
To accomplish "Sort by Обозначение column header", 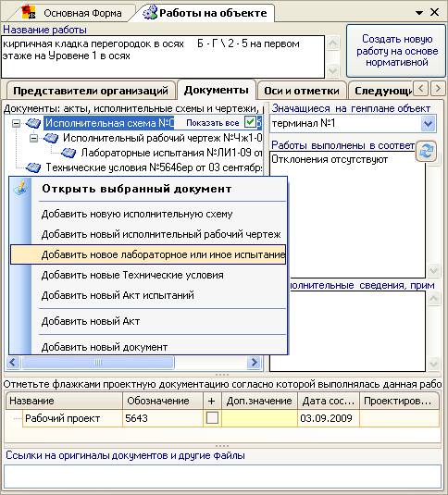I will (163, 401).
